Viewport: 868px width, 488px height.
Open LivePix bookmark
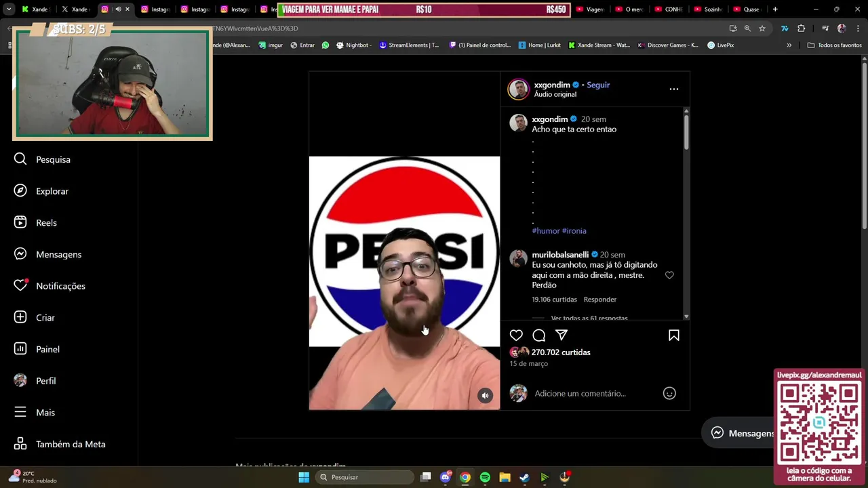click(720, 45)
